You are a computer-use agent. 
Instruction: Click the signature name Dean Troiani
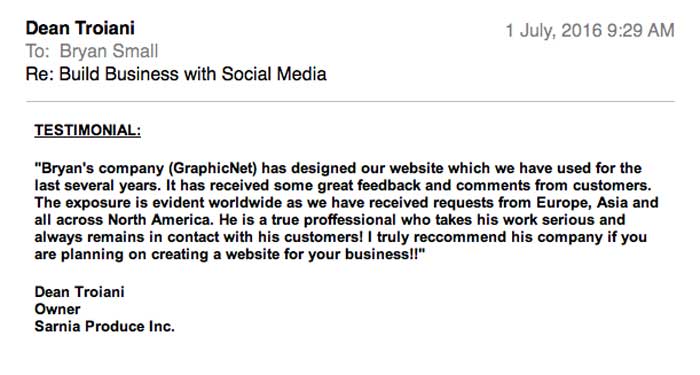coord(79,292)
